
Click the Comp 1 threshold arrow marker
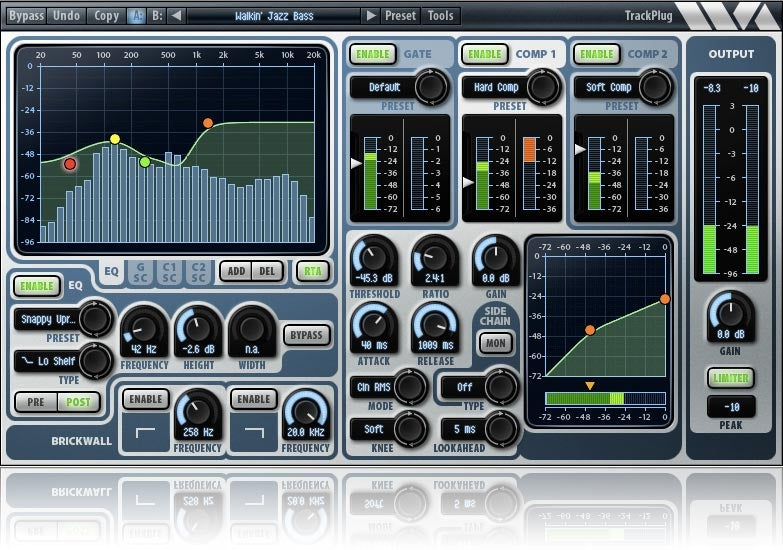468,182
